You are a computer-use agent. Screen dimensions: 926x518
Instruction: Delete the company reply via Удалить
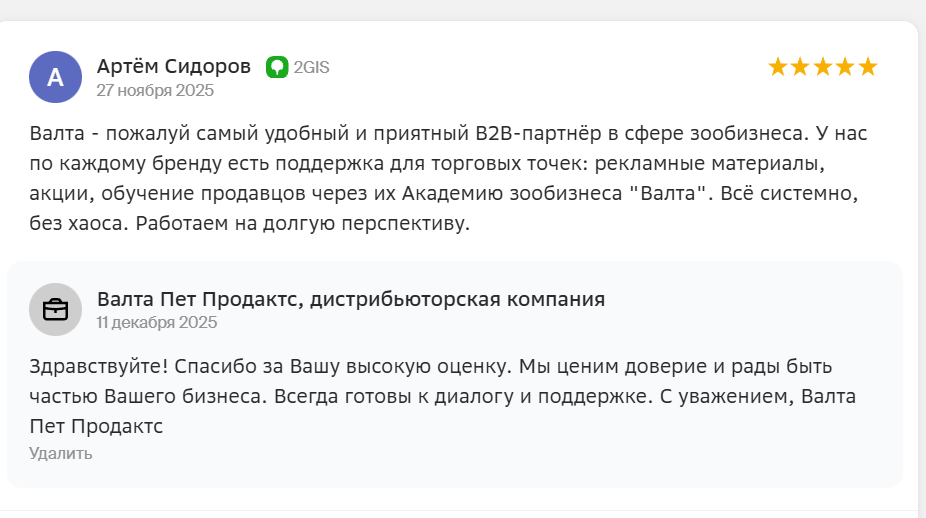click(x=61, y=453)
